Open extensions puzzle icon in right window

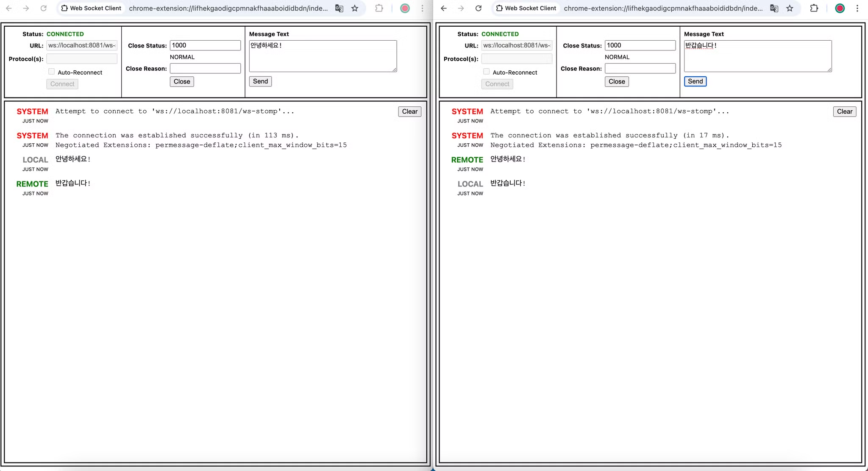pyautogui.click(x=814, y=8)
